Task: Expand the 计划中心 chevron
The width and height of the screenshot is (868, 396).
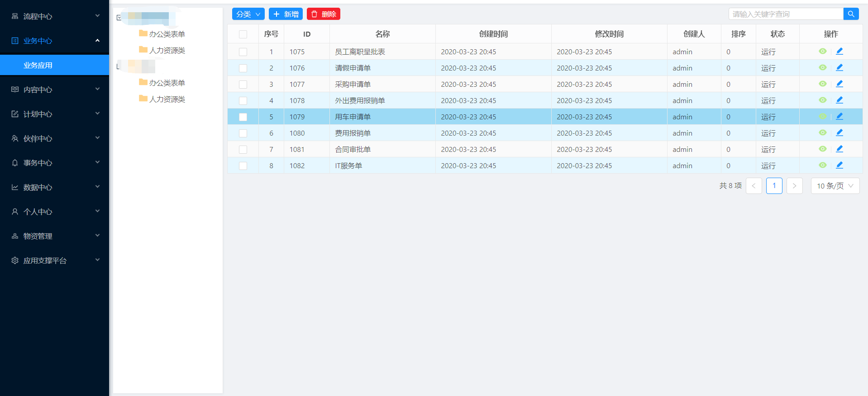Action: [x=97, y=113]
